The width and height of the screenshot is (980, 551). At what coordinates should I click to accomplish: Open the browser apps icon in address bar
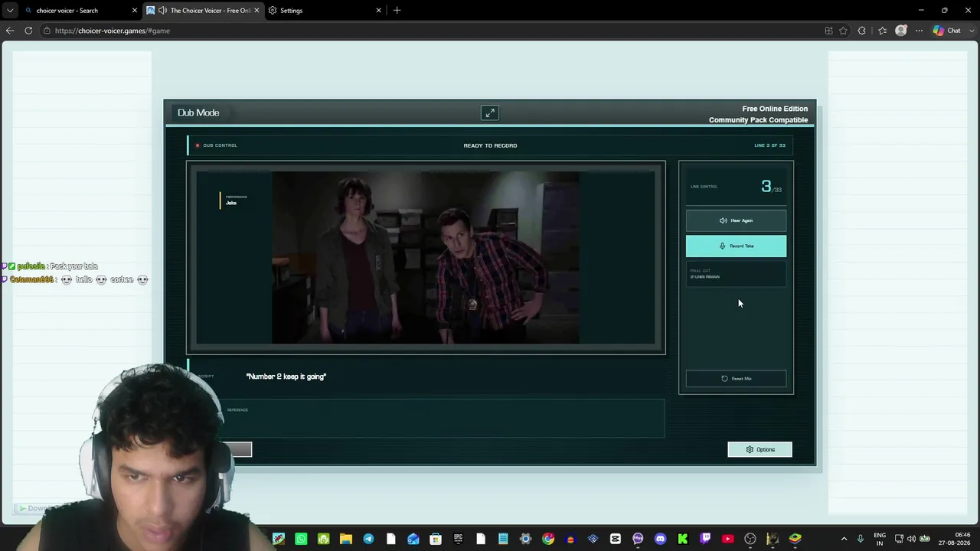point(828,31)
